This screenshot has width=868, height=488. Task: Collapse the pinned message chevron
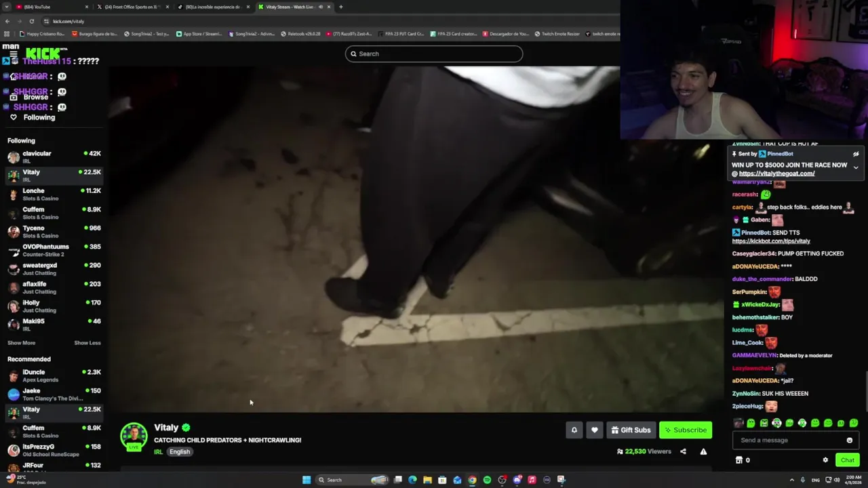(856, 167)
